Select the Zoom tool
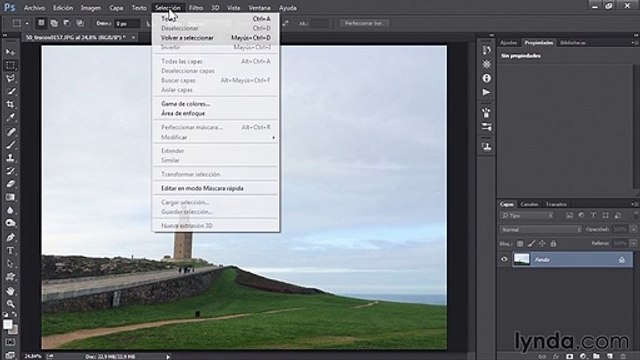Screen dimensions: 640x360 (11, 304)
